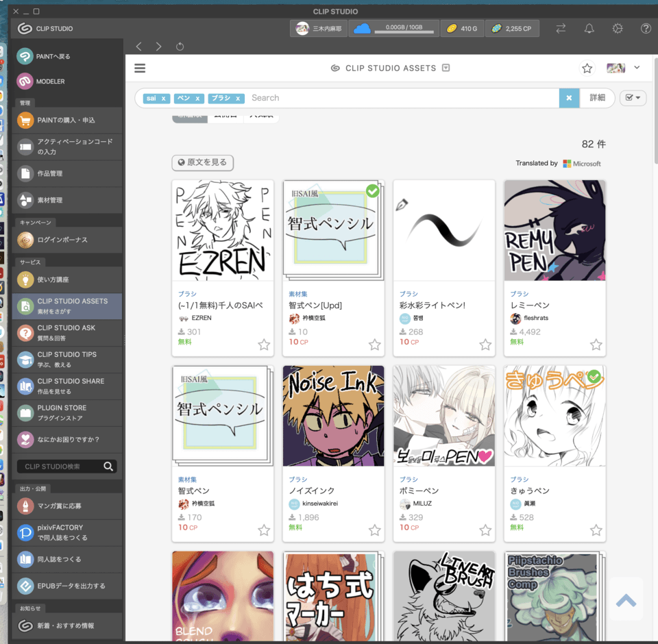Open 作品管理 works management
This screenshot has height=644, width=658.
coord(67,174)
